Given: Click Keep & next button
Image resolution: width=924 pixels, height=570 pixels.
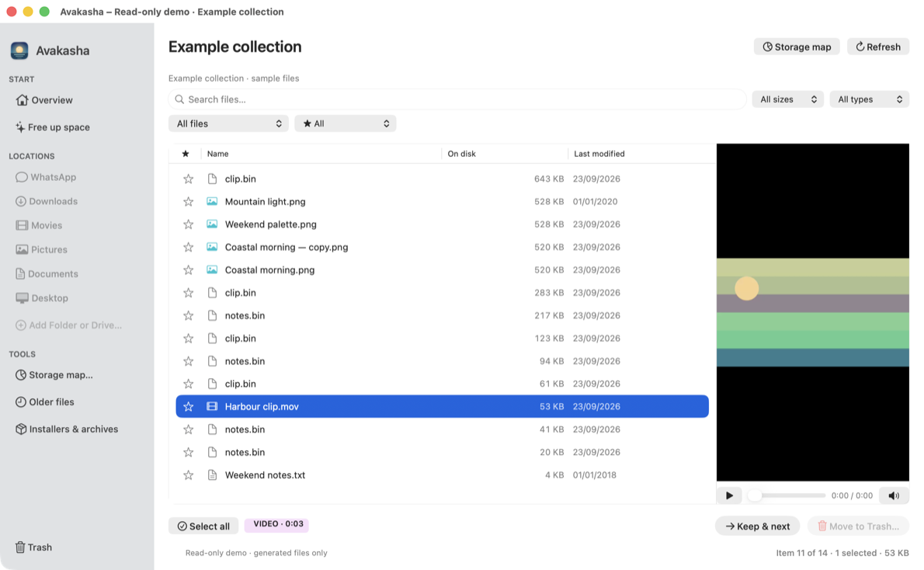Looking at the screenshot, I should 757,527.
